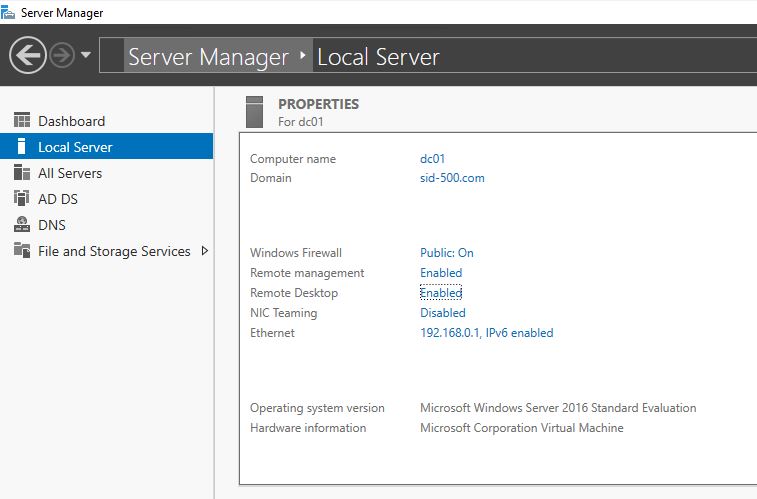757x499 pixels.
Task: Click the back navigation arrow button
Action: coord(27,55)
